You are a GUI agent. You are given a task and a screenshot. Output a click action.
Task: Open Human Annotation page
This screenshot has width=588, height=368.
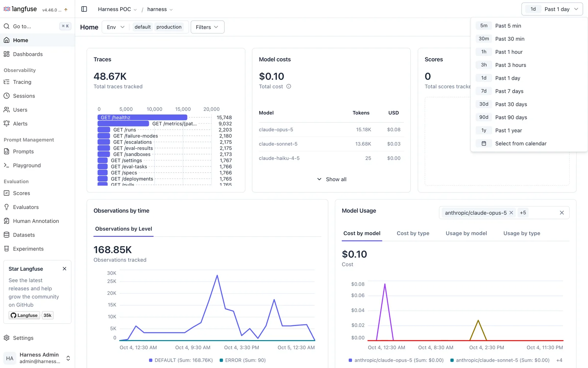pos(37,221)
